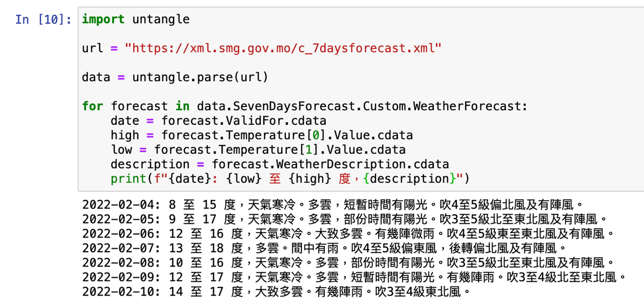The height and width of the screenshot is (306, 644).
Task: Click the print f-string statement line
Action: pyautogui.click(x=290, y=179)
